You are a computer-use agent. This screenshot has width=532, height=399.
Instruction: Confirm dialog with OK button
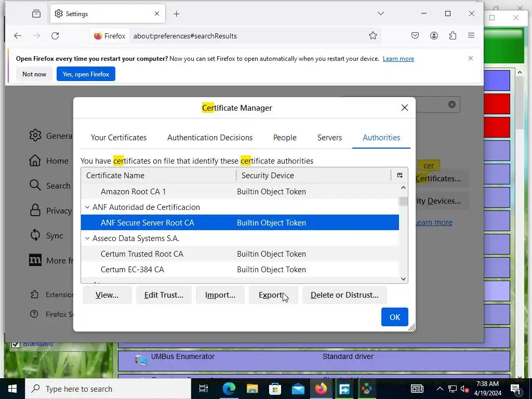pyautogui.click(x=395, y=317)
